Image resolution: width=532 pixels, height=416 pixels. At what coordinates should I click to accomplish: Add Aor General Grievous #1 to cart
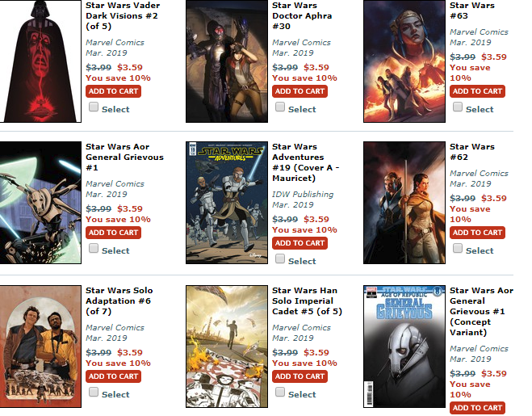pyautogui.click(x=113, y=233)
